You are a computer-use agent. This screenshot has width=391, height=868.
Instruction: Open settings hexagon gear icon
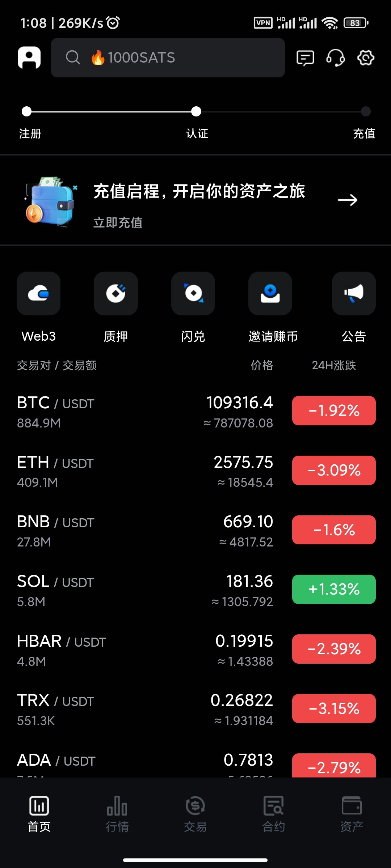tap(366, 58)
